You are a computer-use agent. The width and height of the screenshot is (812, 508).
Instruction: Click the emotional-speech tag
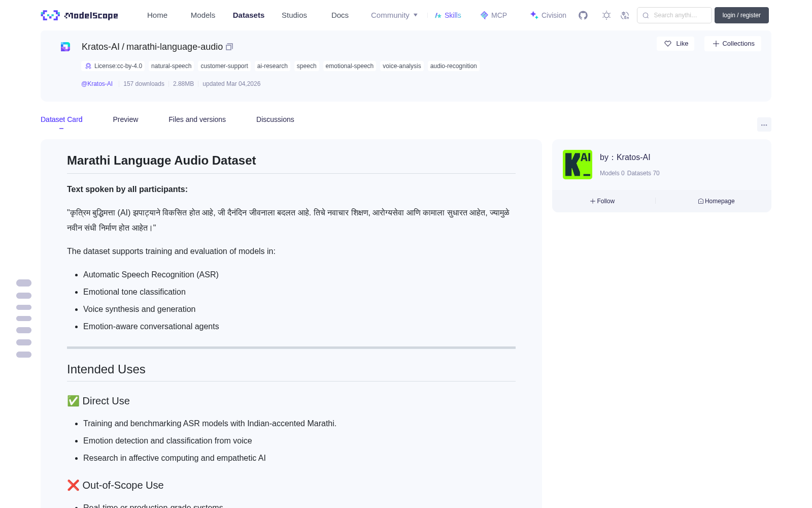(350, 66)
